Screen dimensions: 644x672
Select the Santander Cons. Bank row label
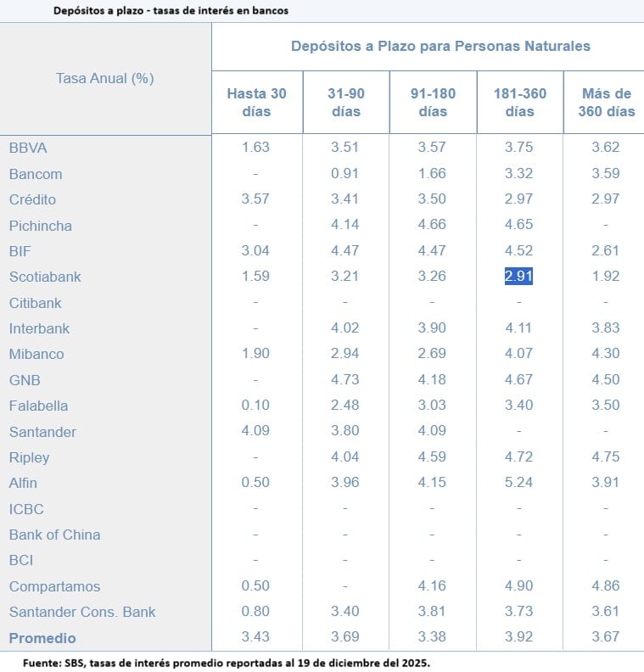(82, 612)
